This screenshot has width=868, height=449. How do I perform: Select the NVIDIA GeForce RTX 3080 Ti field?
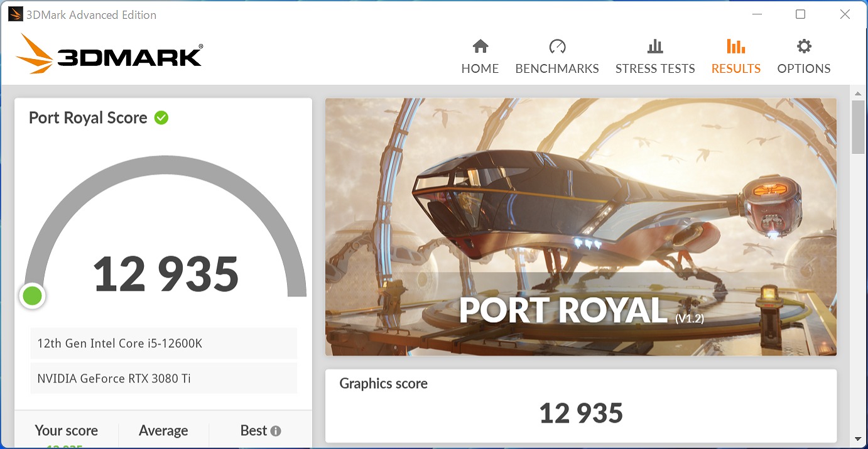coord(163,379)
